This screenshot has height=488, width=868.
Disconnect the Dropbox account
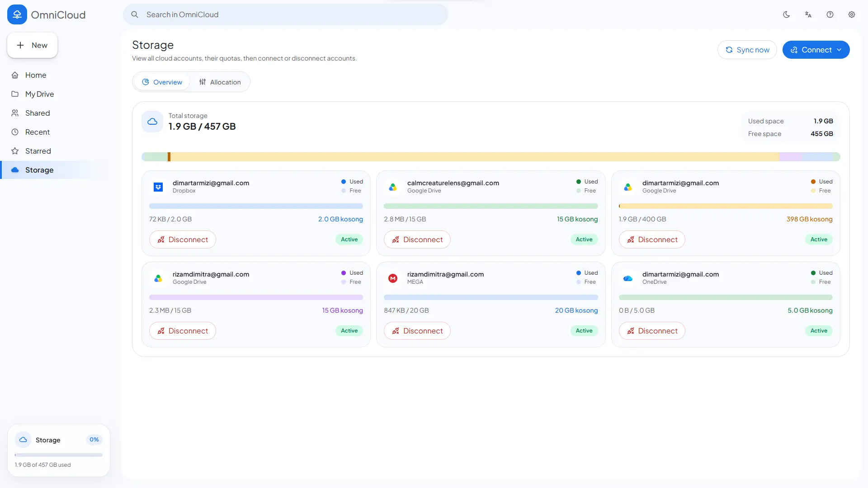183,239
